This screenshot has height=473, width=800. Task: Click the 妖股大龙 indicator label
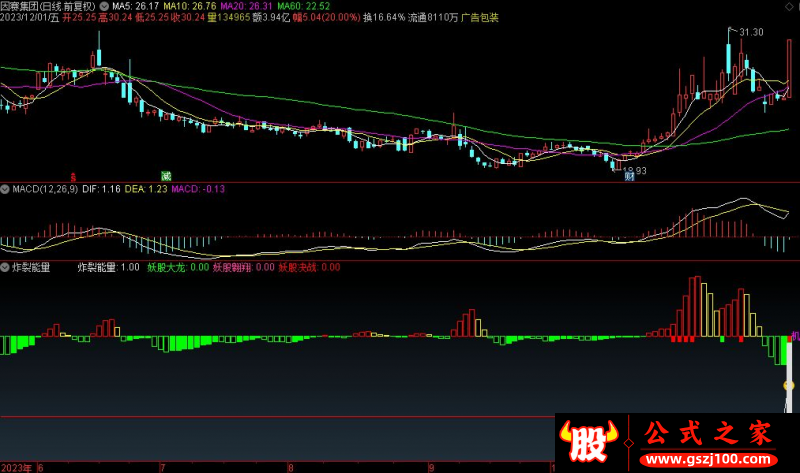[x=166, y=268]
